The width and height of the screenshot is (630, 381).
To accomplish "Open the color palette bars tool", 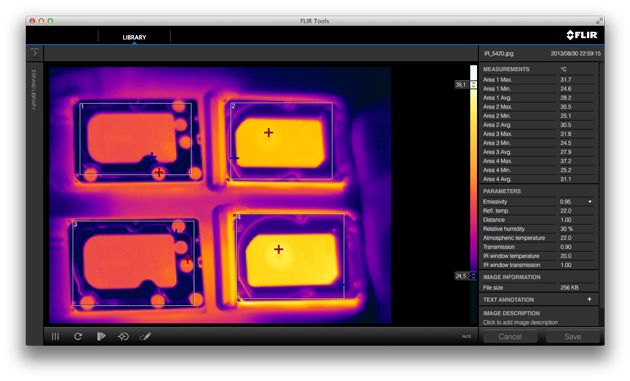I will tap(55, 336).
